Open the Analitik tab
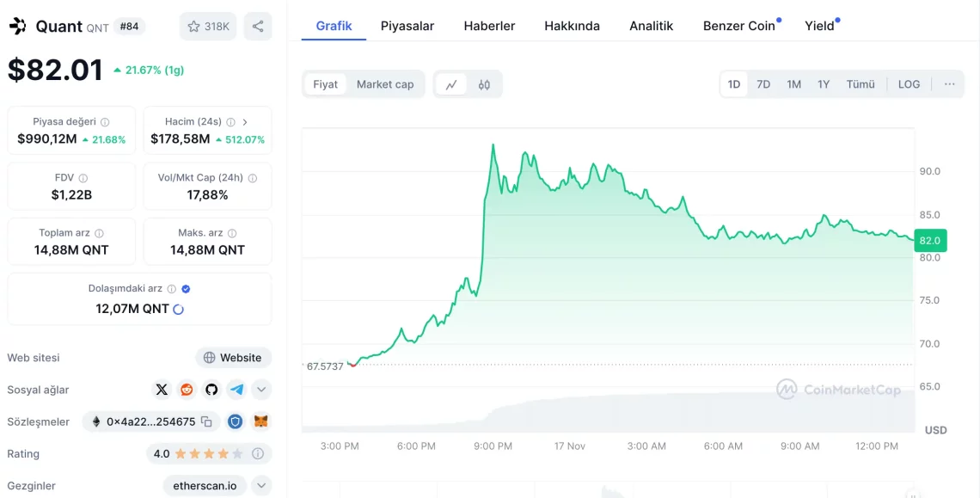 652,26
